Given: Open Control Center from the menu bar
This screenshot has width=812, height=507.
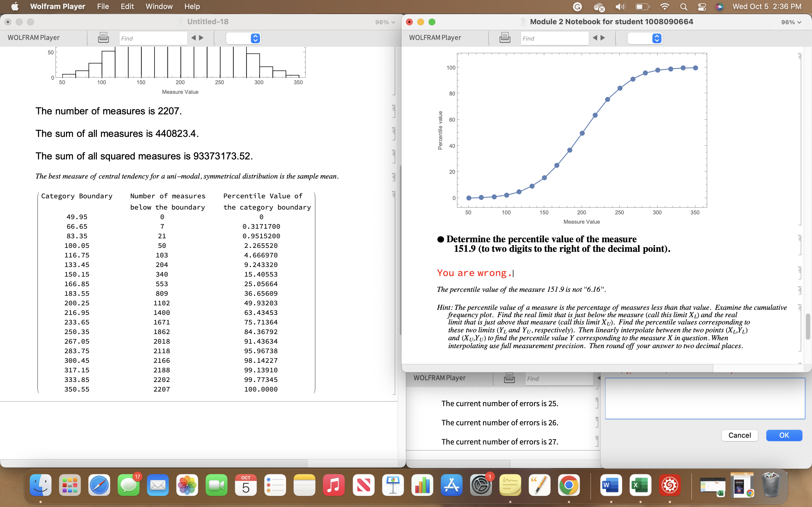Looking at the screenshot, I should 701,7.
